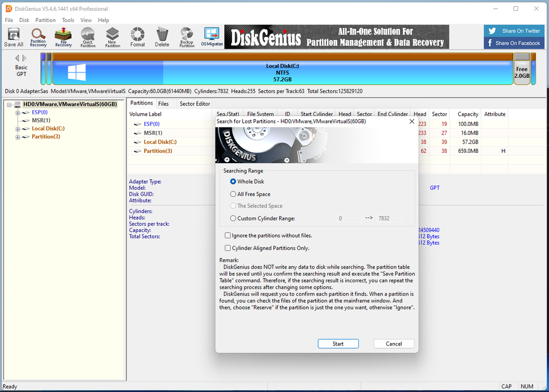Open the Disk menu
This screenshot has width=549, height=392.
[24, 20]
